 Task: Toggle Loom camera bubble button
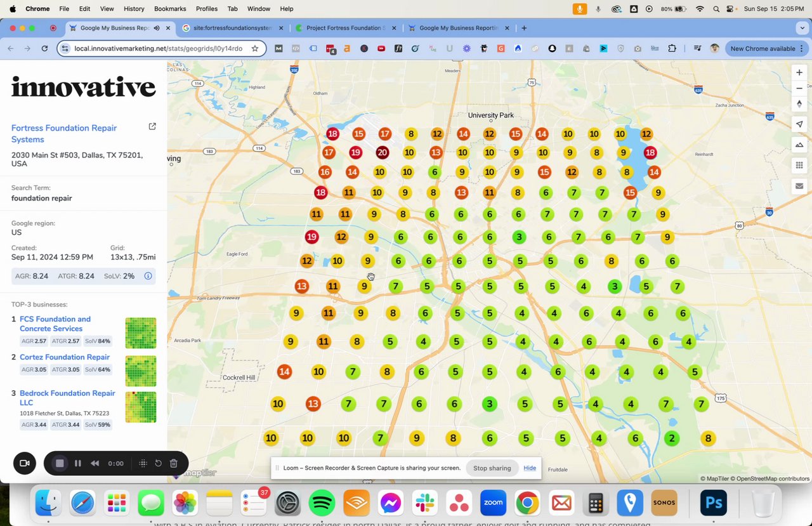[25, 463]
